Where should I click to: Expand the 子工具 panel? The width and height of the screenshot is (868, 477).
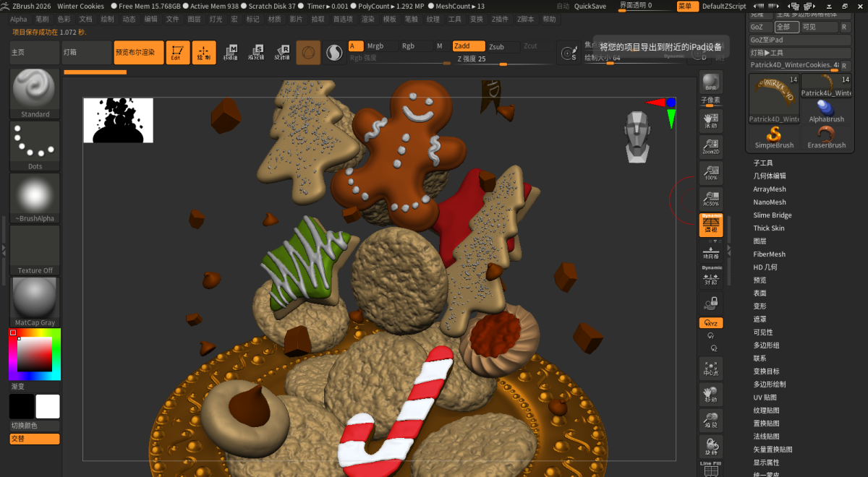[x=765, y=163]
